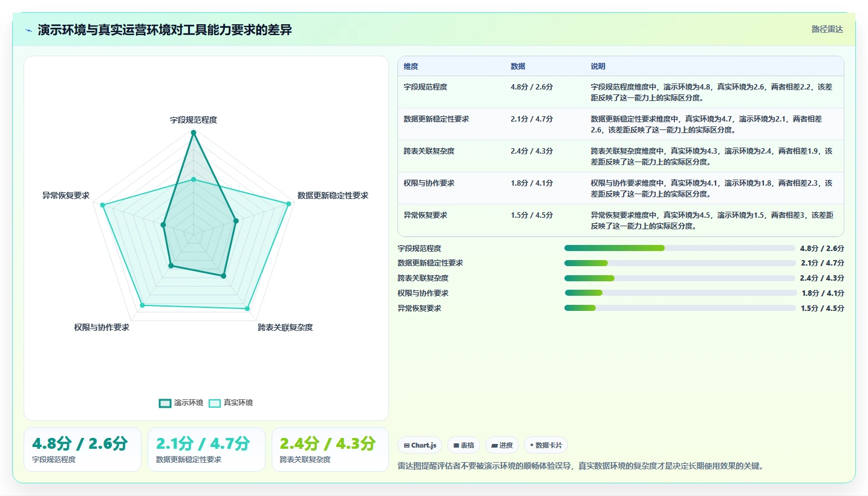Select the 表格 chip

[x=464, y=445]
